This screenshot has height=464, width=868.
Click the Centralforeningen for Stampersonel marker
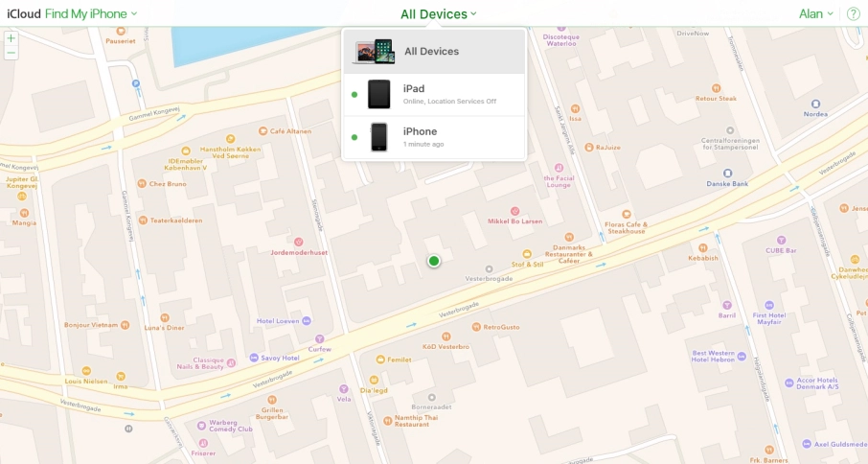click(730, 130)
